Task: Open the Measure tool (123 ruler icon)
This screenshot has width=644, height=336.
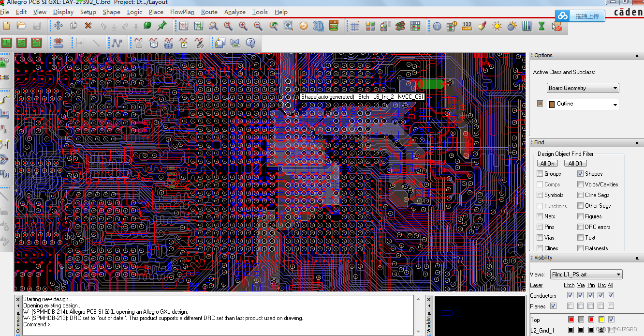Action: click(x=467, y=27)
